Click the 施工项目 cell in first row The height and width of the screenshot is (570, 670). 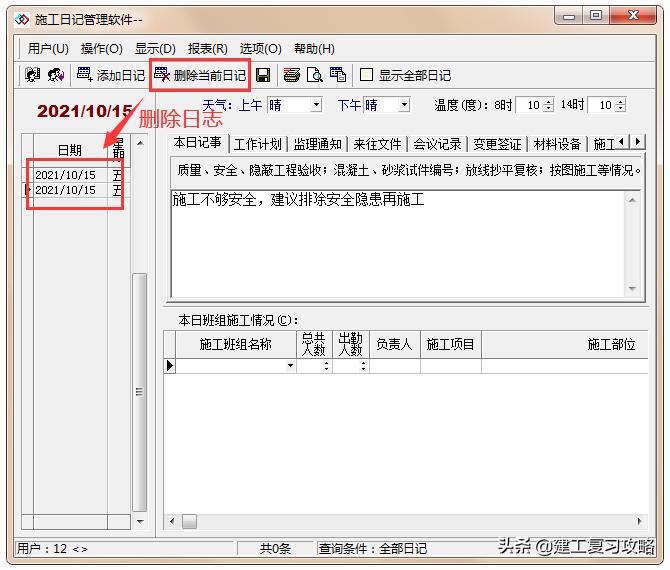tap(451, 366)
